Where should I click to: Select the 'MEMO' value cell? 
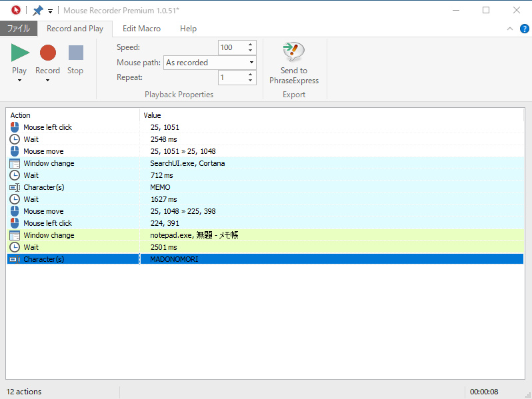coord(160,187)
